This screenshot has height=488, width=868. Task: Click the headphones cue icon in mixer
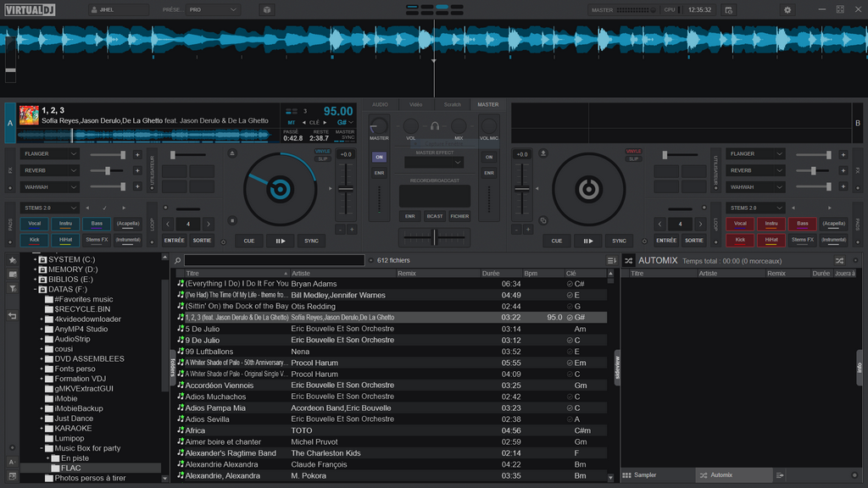tap(435, 127)
